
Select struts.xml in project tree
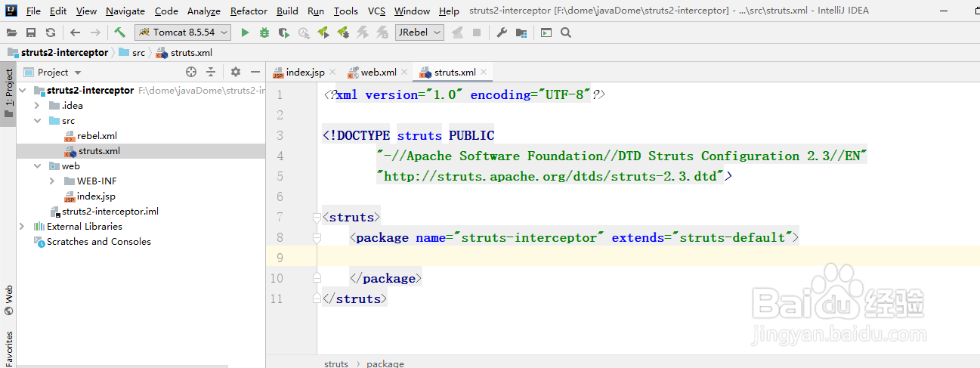pyautogui.click(x=99, y=150)
